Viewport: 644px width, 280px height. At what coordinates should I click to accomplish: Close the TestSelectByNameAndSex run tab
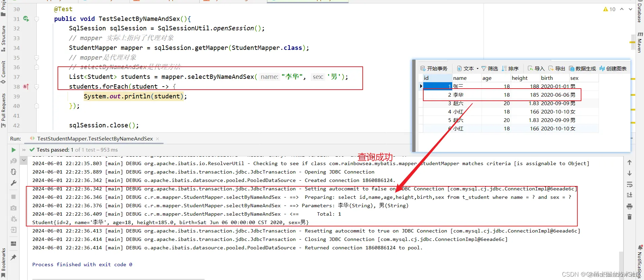coord(157,138)
